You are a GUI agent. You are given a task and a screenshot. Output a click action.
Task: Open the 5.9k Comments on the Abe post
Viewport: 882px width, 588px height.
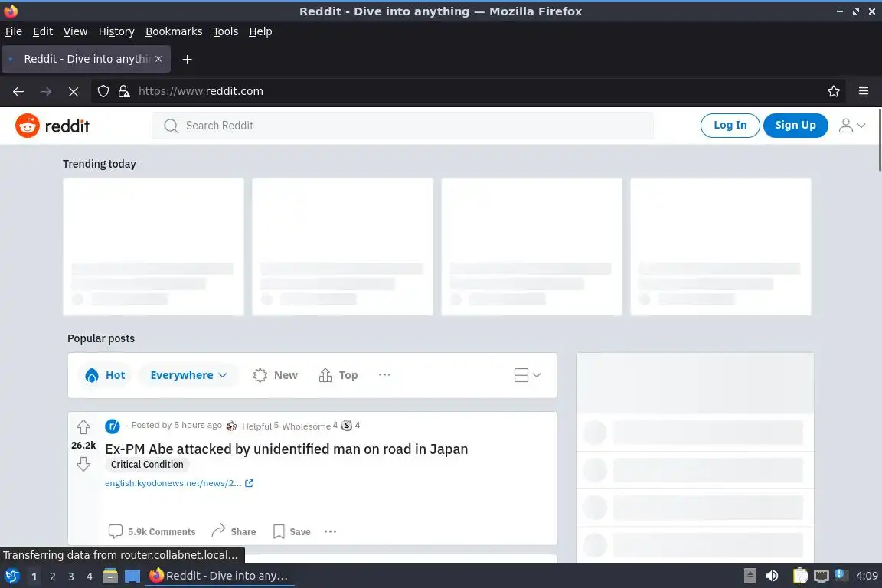(x=152, y=531)
